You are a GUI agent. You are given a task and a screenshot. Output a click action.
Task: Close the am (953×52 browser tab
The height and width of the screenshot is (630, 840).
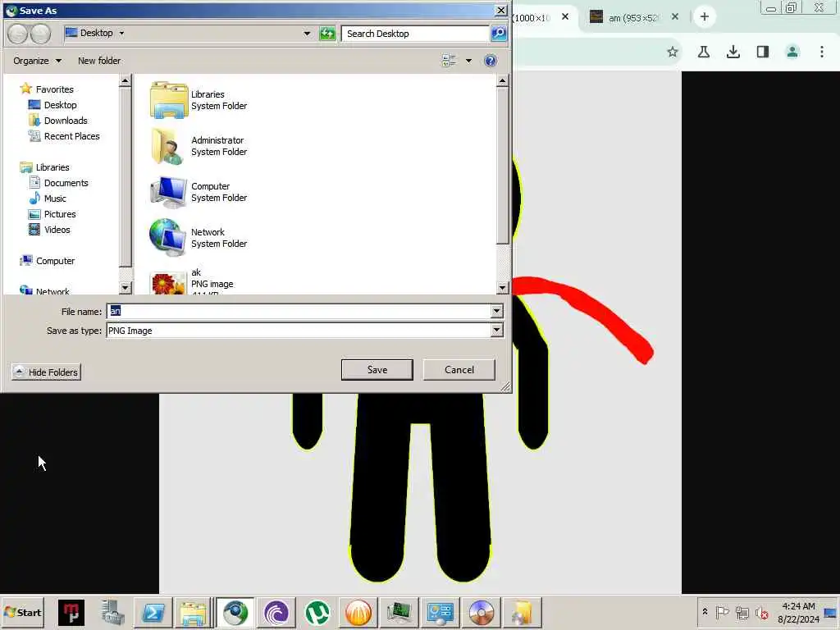(x=675, y=17)
